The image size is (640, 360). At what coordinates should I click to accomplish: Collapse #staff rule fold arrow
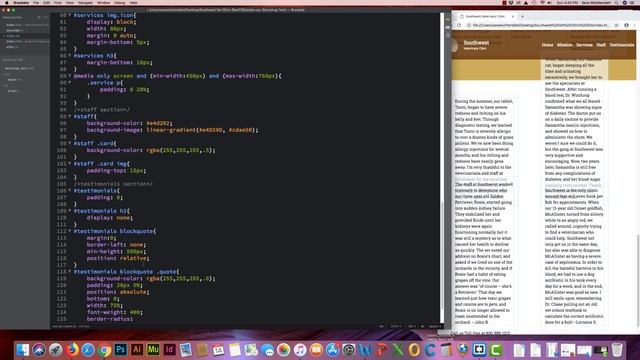70,116
